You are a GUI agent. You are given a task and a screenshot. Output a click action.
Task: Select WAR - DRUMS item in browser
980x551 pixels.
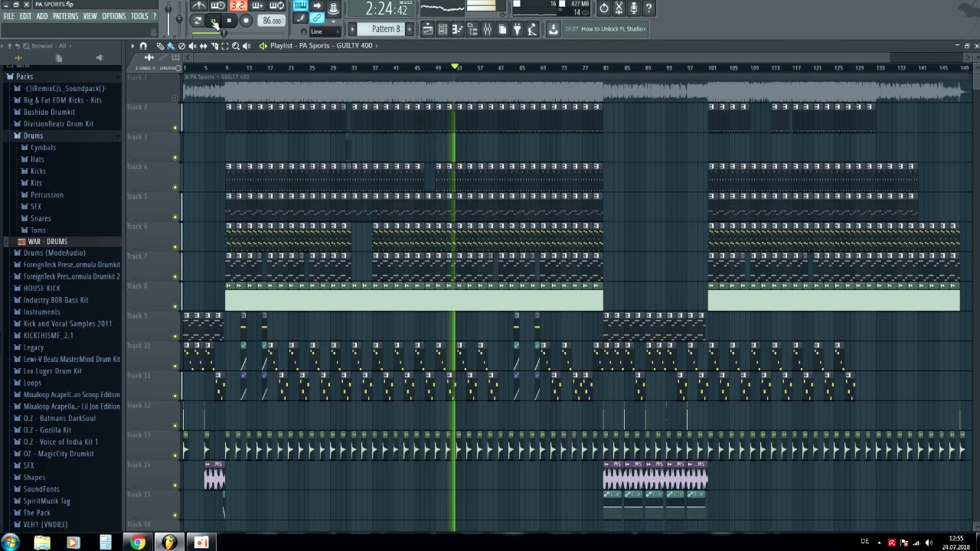click(47, 241)
